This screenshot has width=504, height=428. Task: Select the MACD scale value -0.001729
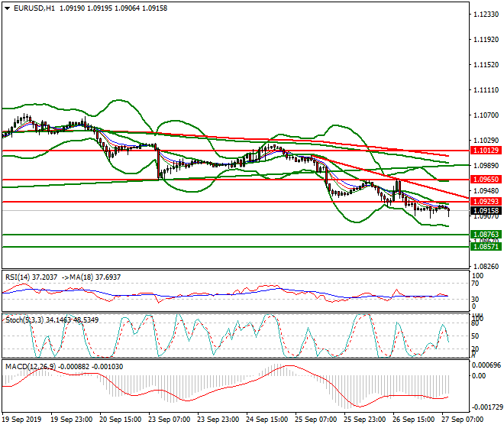coord(486,407)
